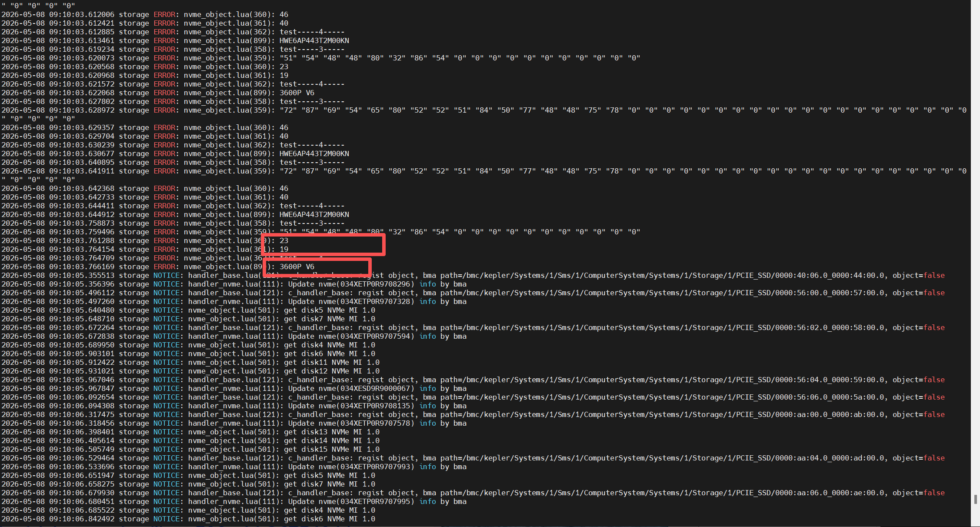This screenshot has height=527, width=980.
Task: Click timestamp 09:10:05.355513 on first NOTICE line
Action: pyautogui.click(x=82, y=275)
